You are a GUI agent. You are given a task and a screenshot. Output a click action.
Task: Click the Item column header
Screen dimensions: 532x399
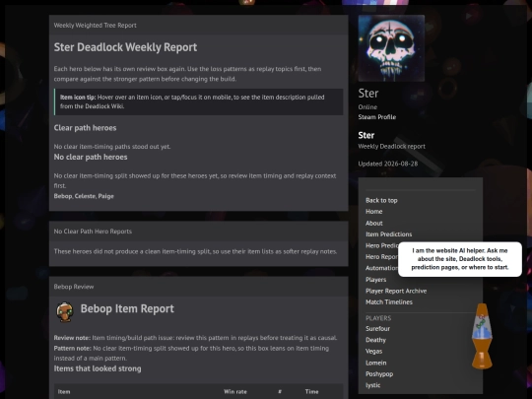click(64, 391)
